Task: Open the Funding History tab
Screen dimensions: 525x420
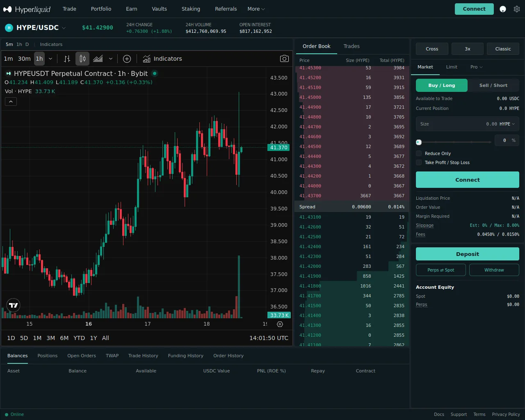Action: point(185,356)
